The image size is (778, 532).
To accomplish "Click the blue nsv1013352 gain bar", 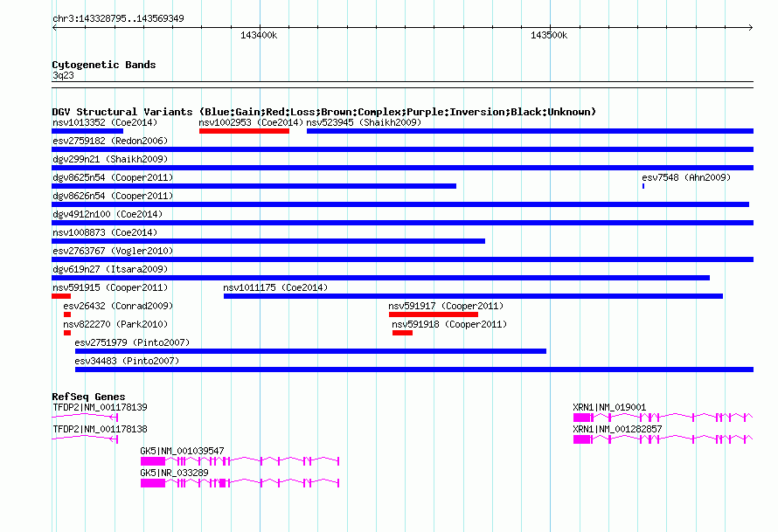I will 87,131.
